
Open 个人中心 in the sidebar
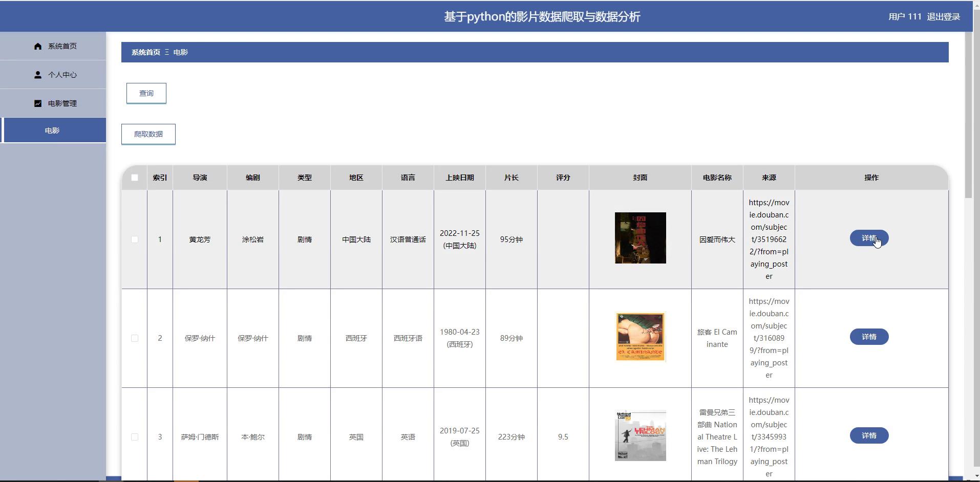click(x=53, y=75)
